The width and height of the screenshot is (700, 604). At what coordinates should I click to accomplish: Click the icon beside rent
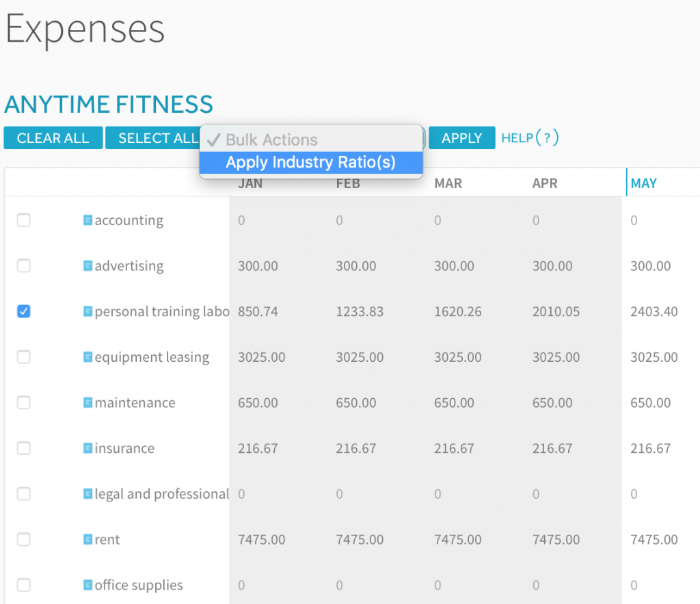coord(88,539)
